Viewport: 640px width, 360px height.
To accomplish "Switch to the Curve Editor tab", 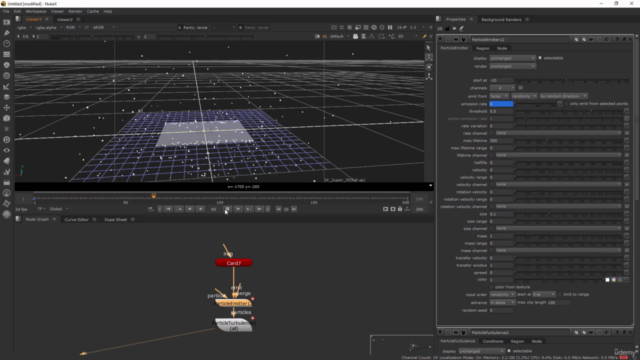I will point(76,220).
